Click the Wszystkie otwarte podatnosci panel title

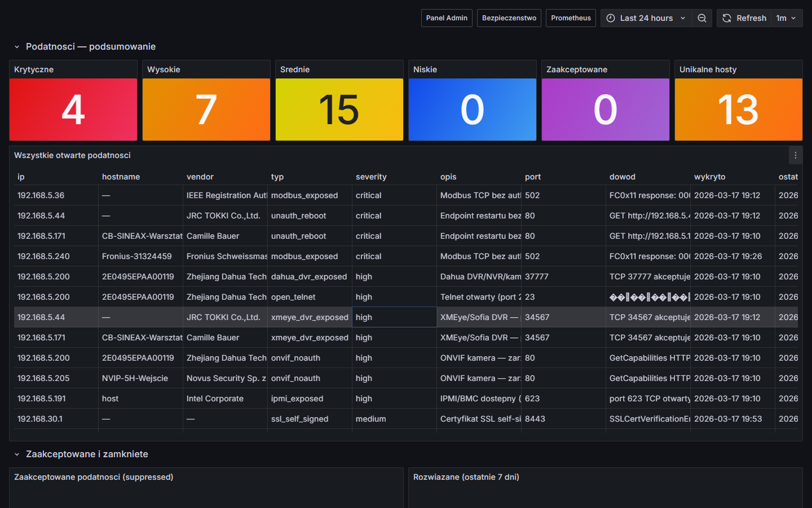click(72, 155)
